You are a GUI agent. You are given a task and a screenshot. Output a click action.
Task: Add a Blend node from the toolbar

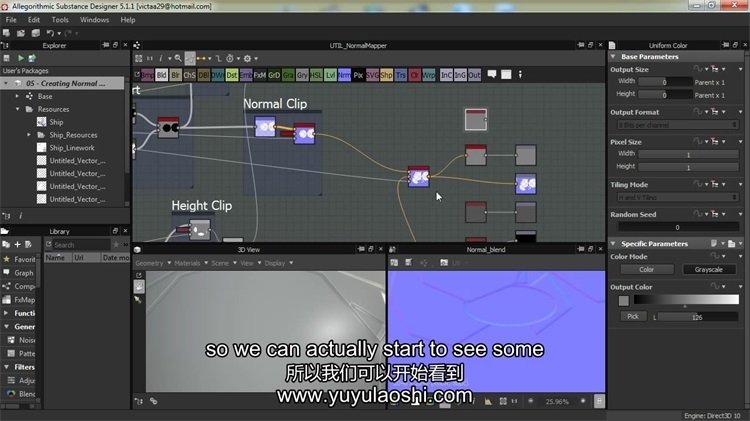[162, 75]
